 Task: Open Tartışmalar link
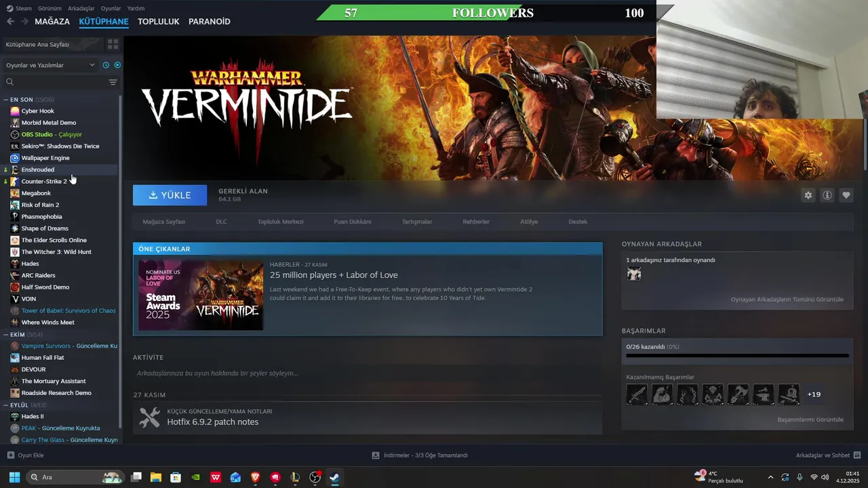pos(417,222)
